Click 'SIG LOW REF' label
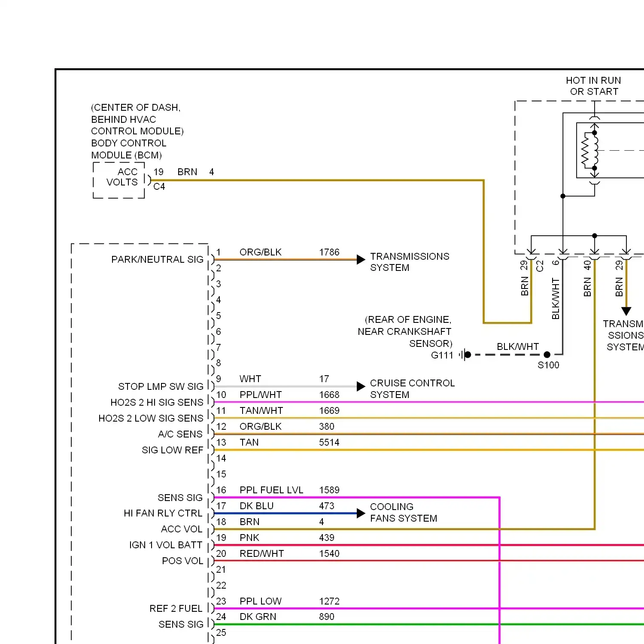This screenshot has height=644, width=644. (172, 450)
